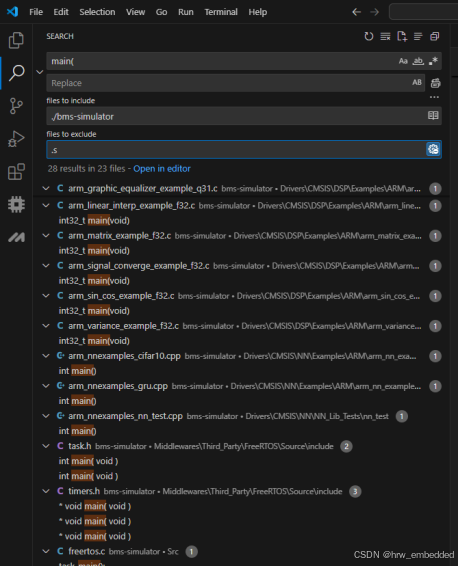
Task: Collapse all search results
Action: pos(435,36)
